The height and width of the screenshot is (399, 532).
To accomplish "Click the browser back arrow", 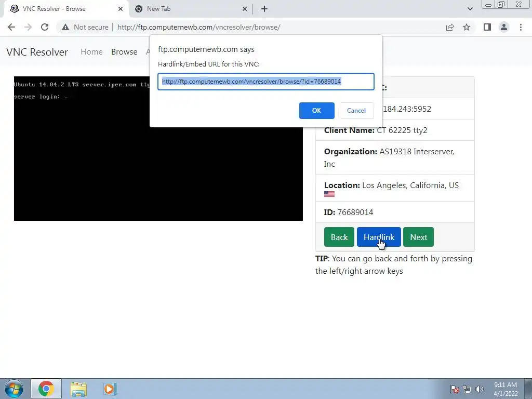I will [11, 27].
